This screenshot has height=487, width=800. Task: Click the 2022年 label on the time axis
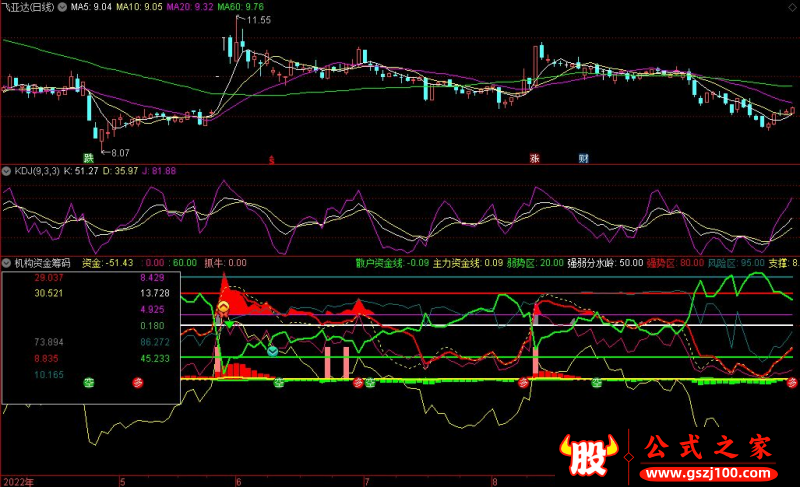[x=18, y=482]
